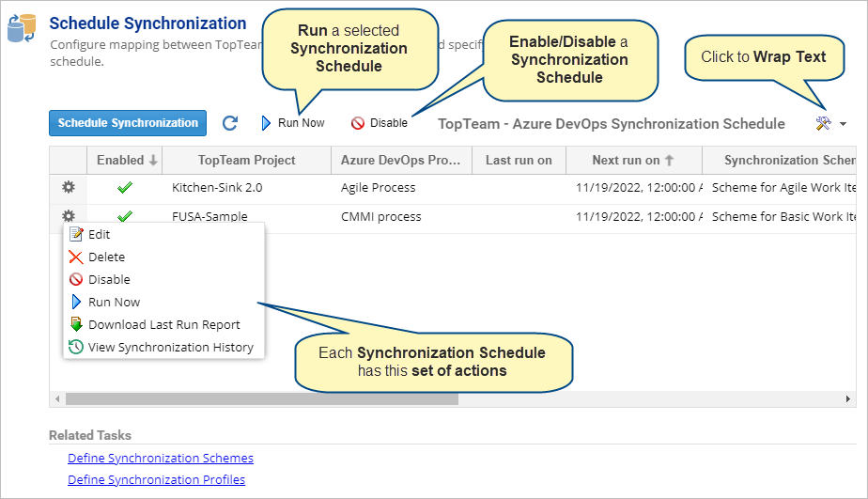The width and height of the screenshot is (868, 499).
Task: Click the Last run on column header
Action: (x=519, y=160)
